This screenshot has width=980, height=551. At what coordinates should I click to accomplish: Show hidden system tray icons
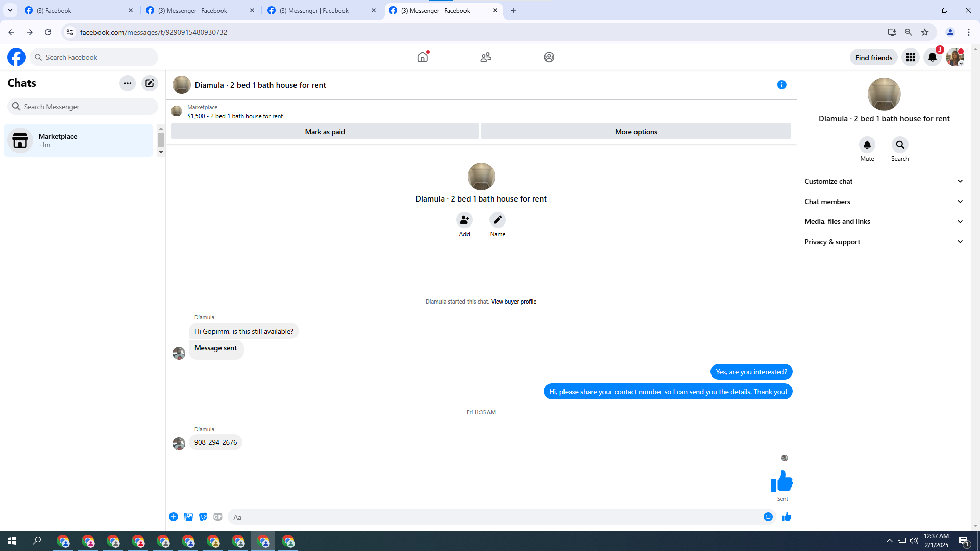890,541
